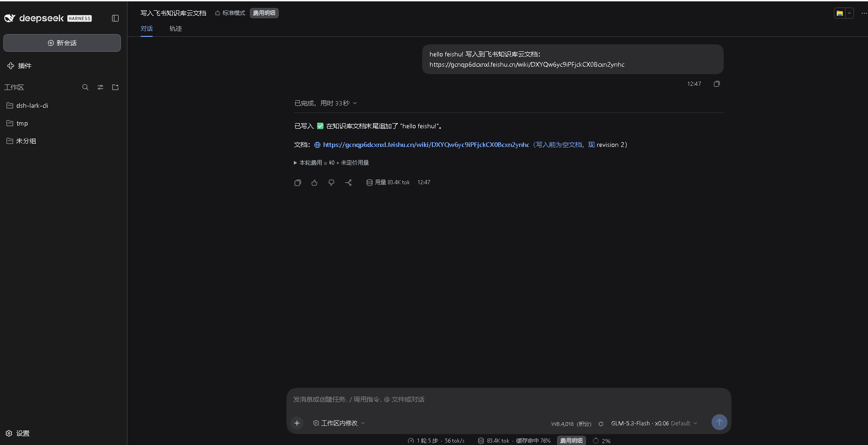Click conversation title 写入飞书知识库云文档
This screenshot has width=868, height=445.
(173, 13)
